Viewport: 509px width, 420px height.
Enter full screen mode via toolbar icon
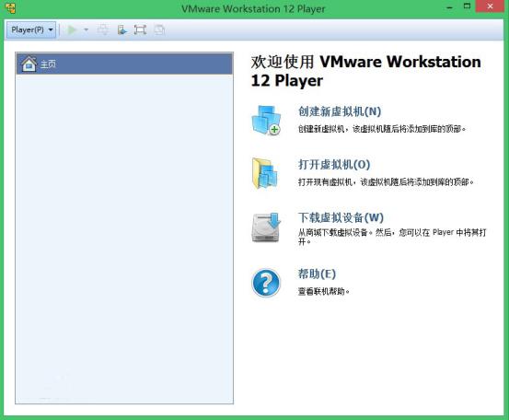pos(140,29)
